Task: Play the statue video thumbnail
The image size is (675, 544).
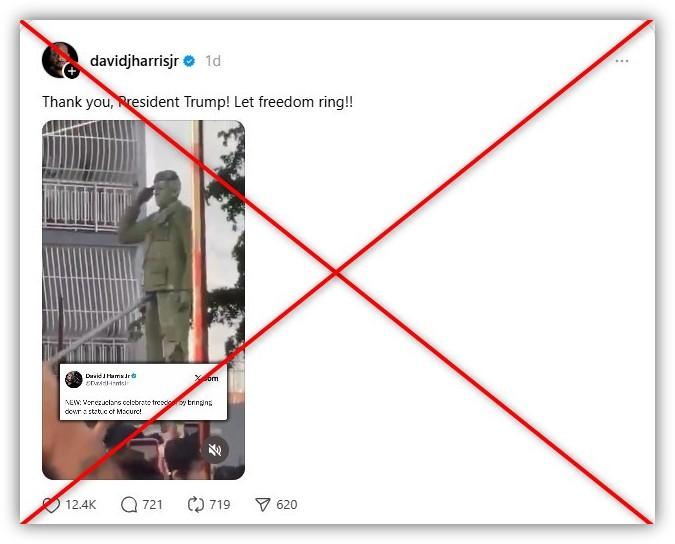Action: coord(143,300)
